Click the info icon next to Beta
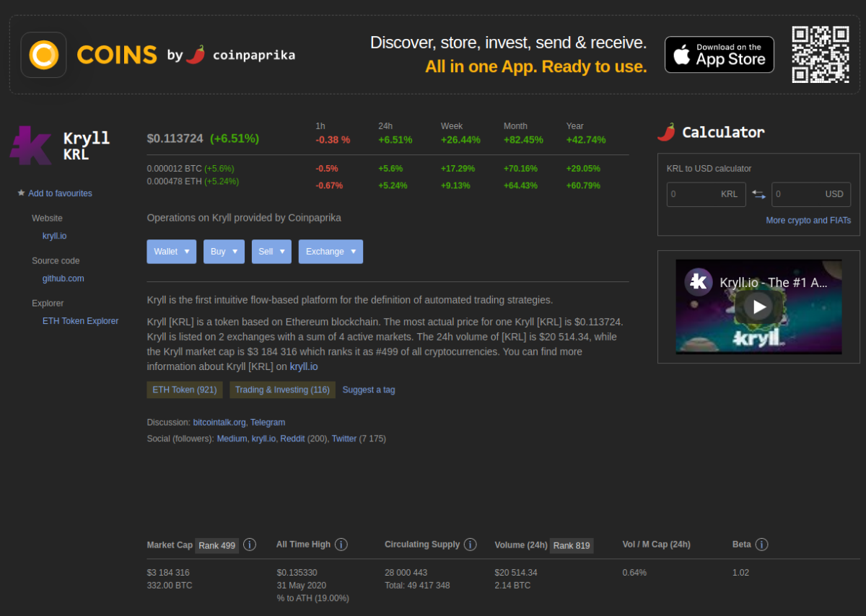Screen dimensions: 866x616 click(761, 545)
